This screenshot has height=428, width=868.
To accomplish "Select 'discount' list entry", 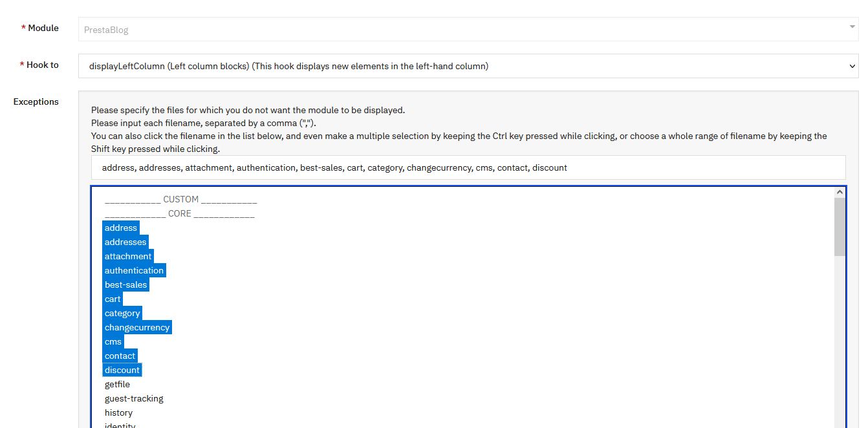I will pos(122,370).
